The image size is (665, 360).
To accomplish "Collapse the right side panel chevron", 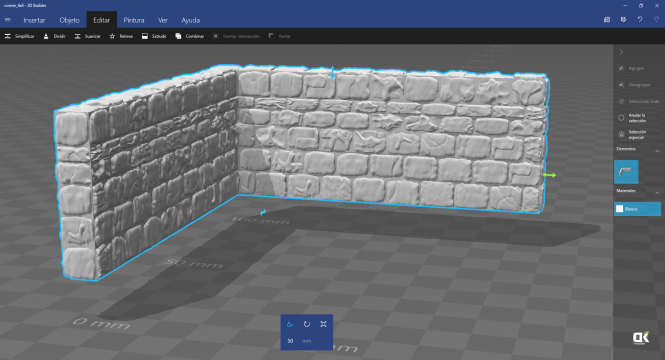I will pos(621,52).
